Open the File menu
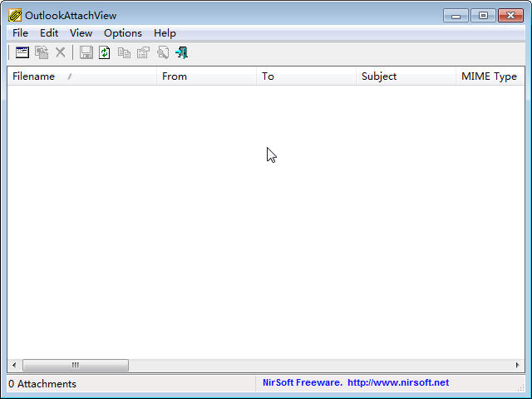532x399 pixels. (x=20, y=33)
